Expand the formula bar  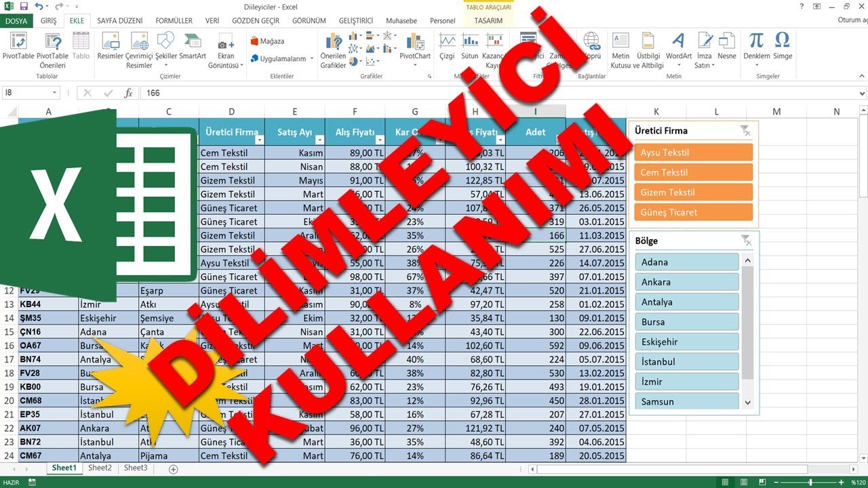click(861, 93)
